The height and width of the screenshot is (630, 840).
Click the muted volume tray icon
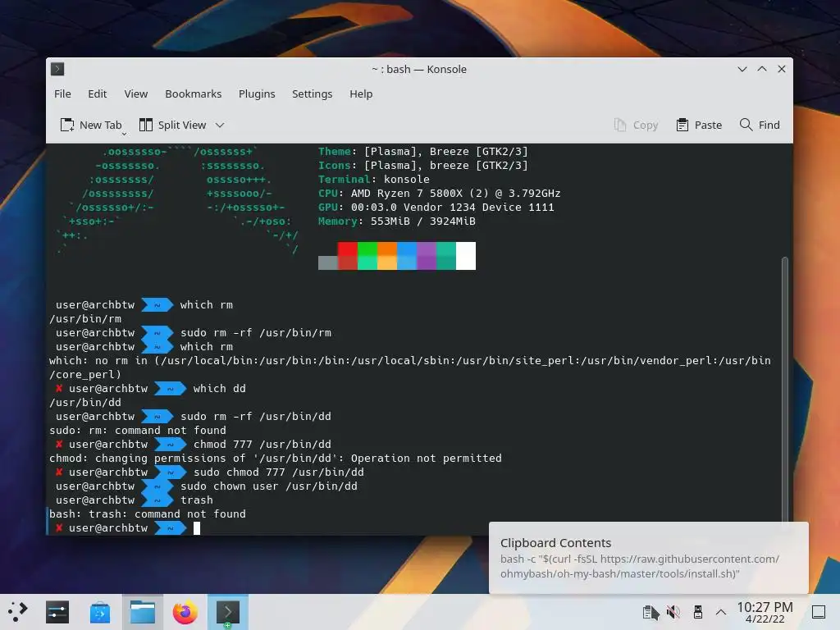pyautogui.click(x=673, y=612)
